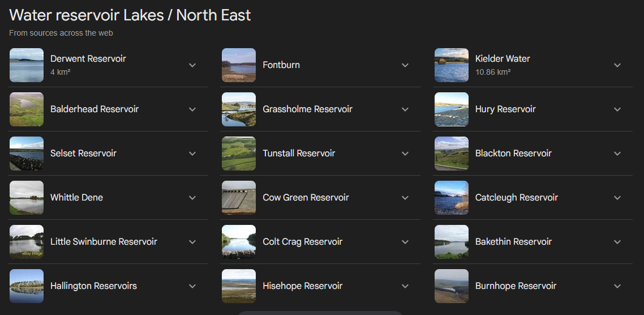Open the Blackton Reservoir dropdown chevron
Viewport: 644px width, 315px height.
(x=617, y=154)
